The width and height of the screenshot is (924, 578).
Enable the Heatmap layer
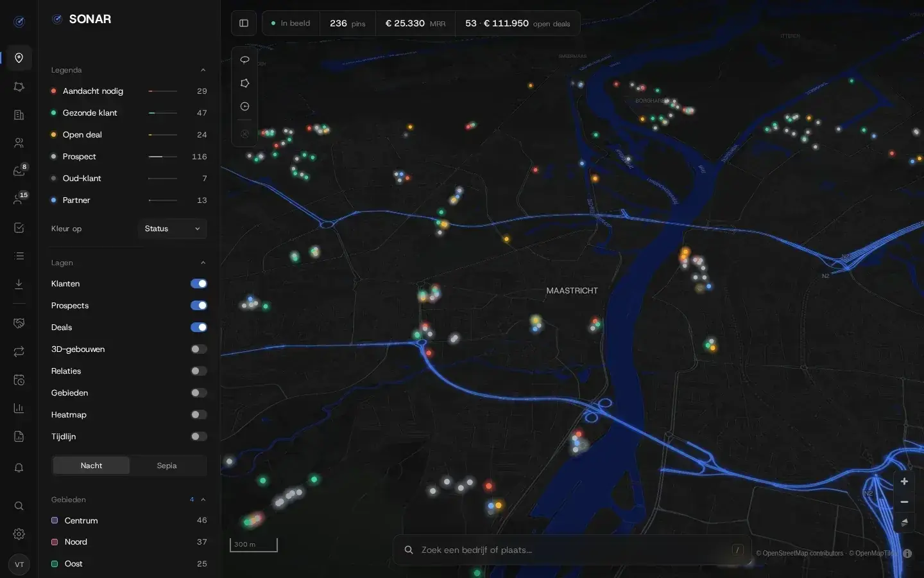pos(199,415)
